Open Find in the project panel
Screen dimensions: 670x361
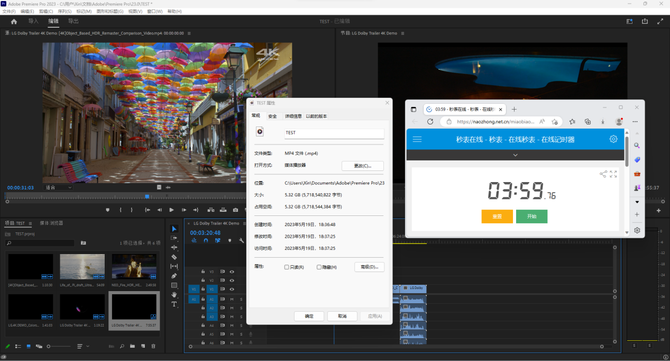[122, 346]
